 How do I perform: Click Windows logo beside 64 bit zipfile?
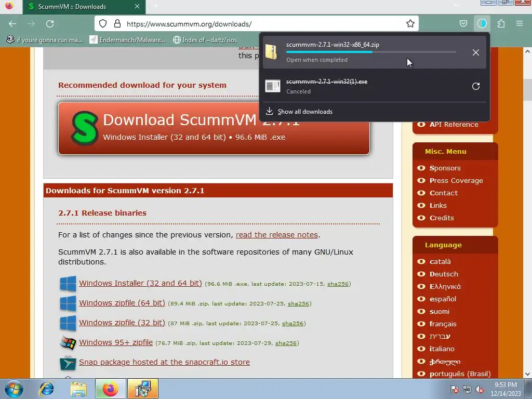68,303
